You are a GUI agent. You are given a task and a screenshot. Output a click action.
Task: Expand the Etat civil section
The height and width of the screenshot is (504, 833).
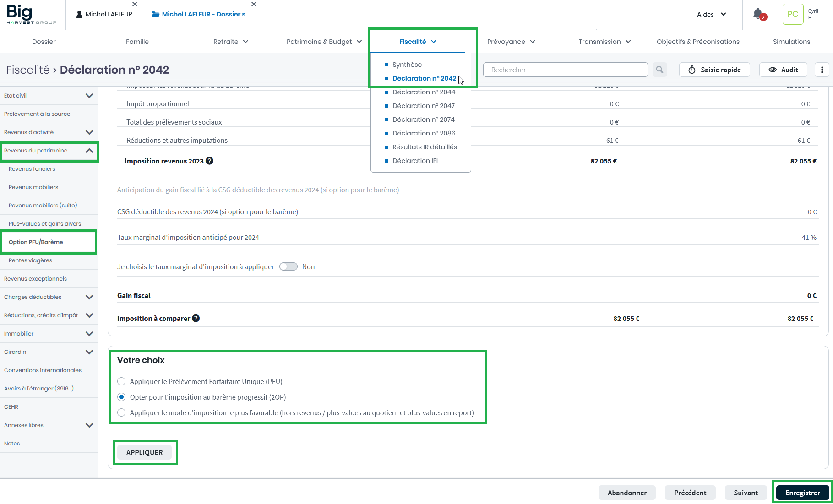click(x=89, y=96)
